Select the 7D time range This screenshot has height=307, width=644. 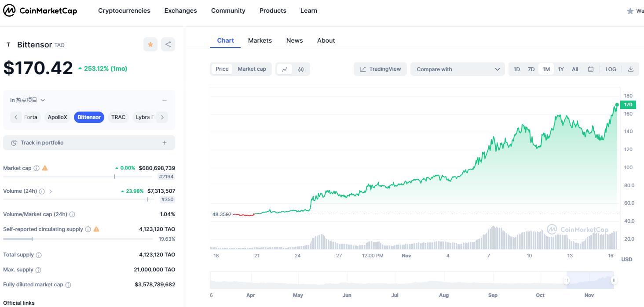(x=531, y=69)
